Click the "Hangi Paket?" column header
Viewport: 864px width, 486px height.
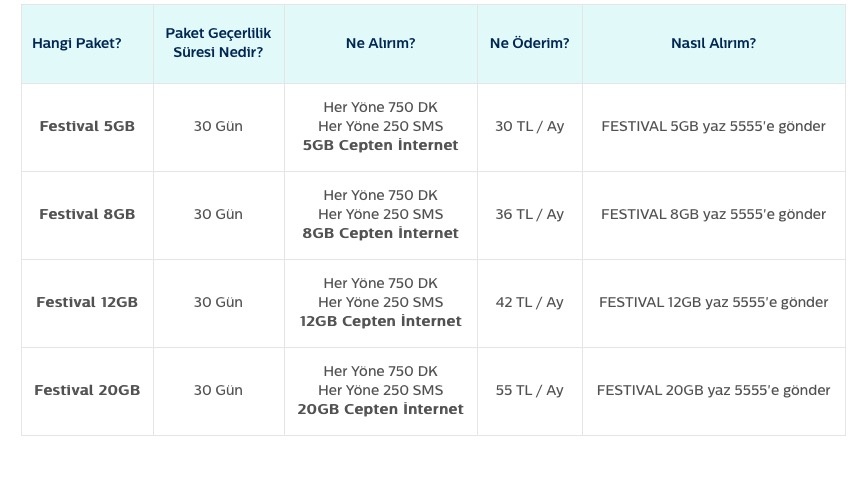point(77,43)
